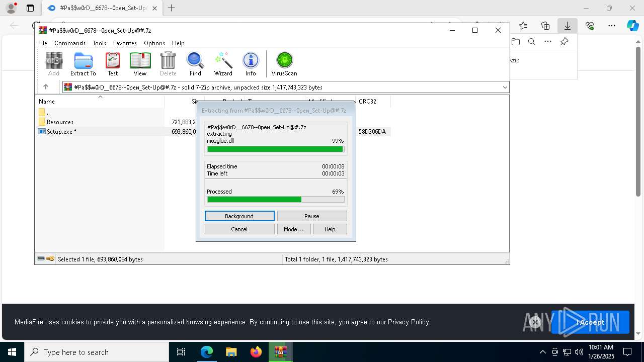
Task: Open the Wizard wand icon
Action: pyautogui.click(x=223, y=64)
